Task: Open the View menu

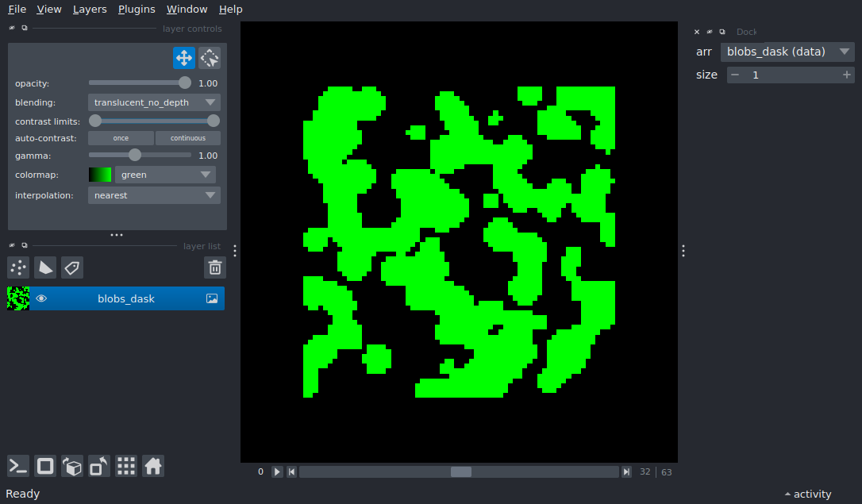Action: [49, 10]
